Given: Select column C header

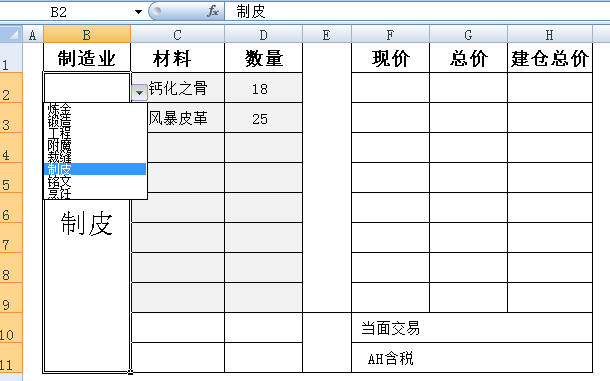Looking at the screenshot, I should [177, 34].
